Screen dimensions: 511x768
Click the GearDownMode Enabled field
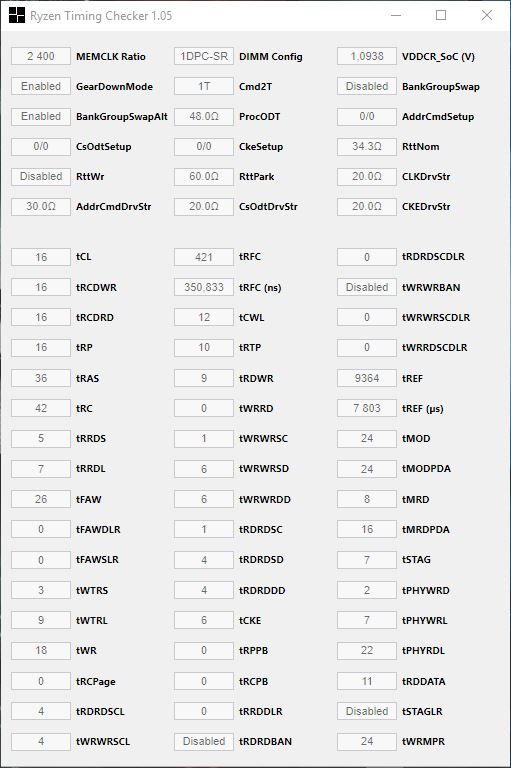tap(41, 86)
